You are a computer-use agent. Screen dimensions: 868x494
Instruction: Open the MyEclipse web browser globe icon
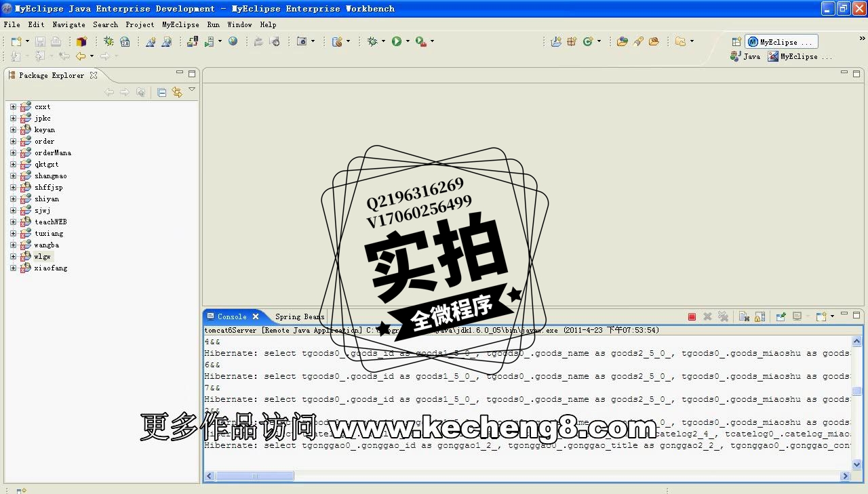pyautogui.click(x=233, y=41)
